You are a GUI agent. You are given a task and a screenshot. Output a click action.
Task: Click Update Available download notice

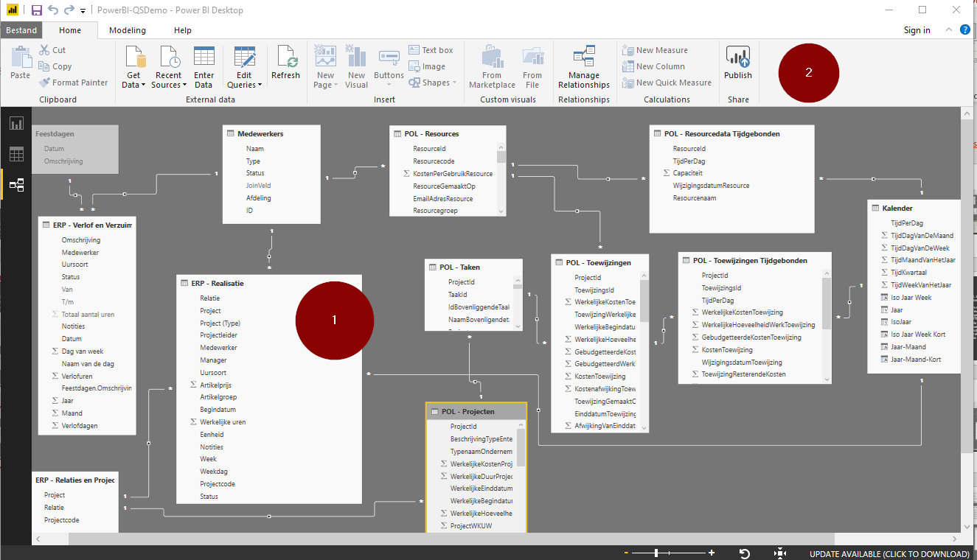[x=889, y=554]
